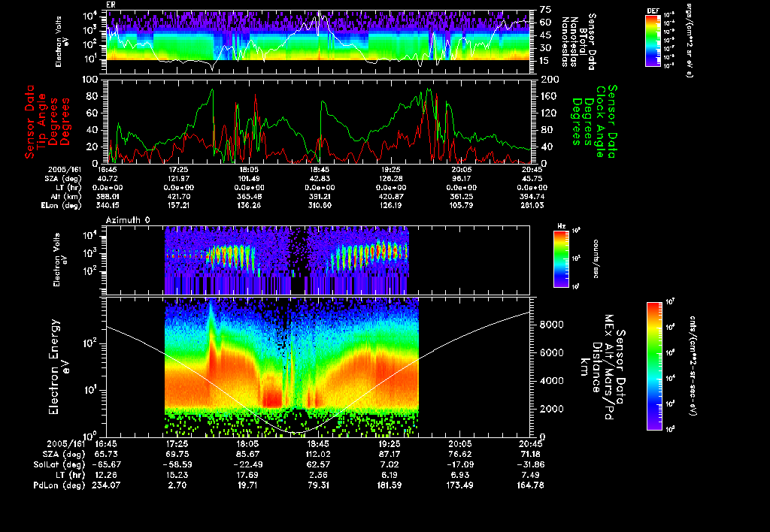Image resolution: width=770 pixels, height=532 pixels.
Task: Click lower SZA value 112.02
Action: 318,455
